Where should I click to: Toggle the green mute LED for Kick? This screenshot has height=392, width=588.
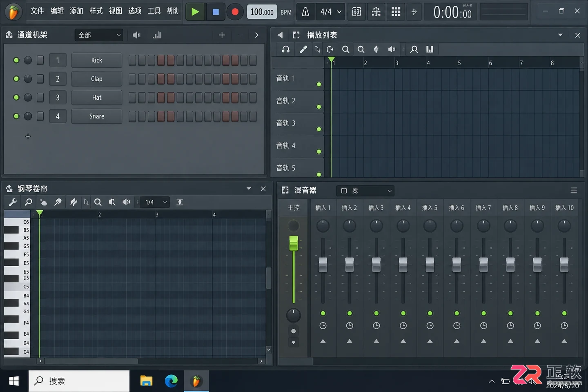(x=16, y=60)
